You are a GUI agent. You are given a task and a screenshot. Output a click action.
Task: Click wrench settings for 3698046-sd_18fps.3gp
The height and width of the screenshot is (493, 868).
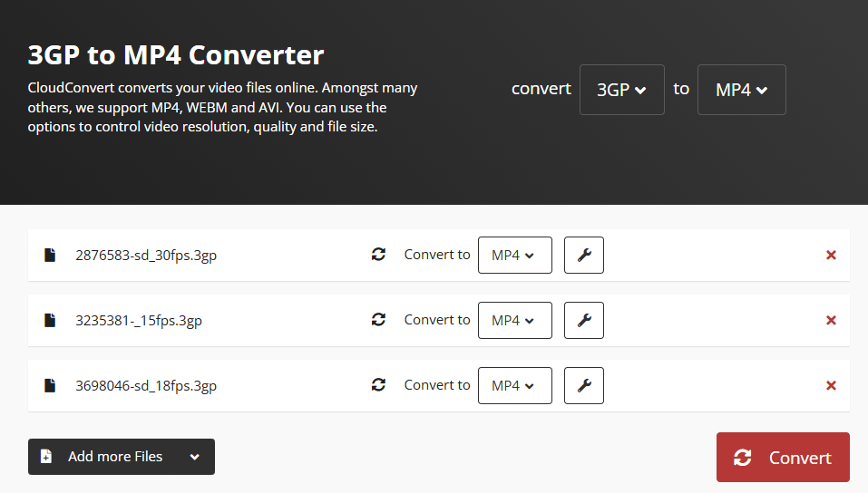pyautogui.click(x=584, y=385)
